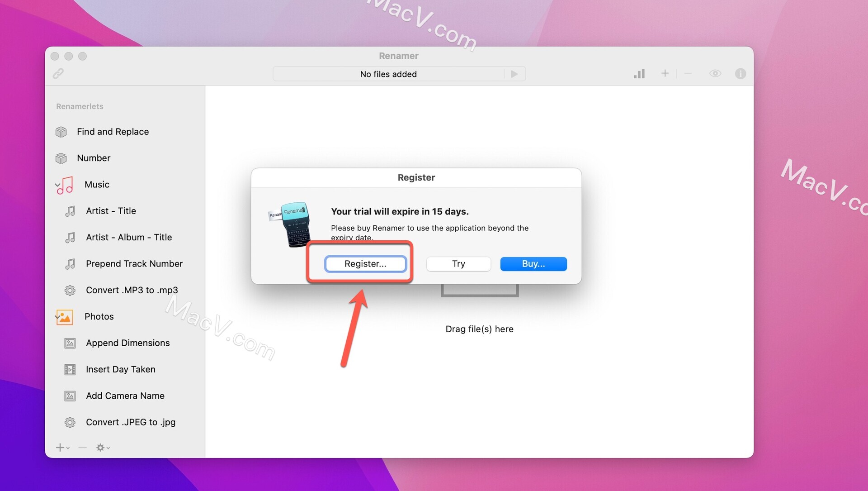Select the Number renamerlet
The height and width of the screenshot is (491, 868).
[94, 158]
